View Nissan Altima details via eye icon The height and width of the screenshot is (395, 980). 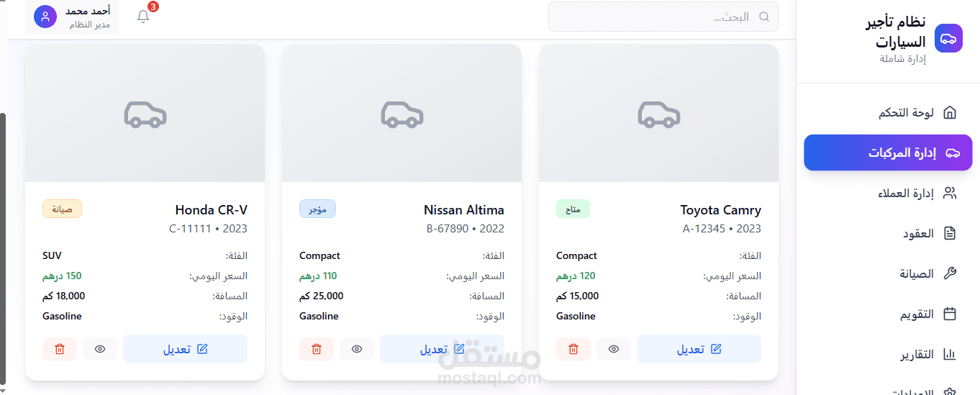point(357,349)
